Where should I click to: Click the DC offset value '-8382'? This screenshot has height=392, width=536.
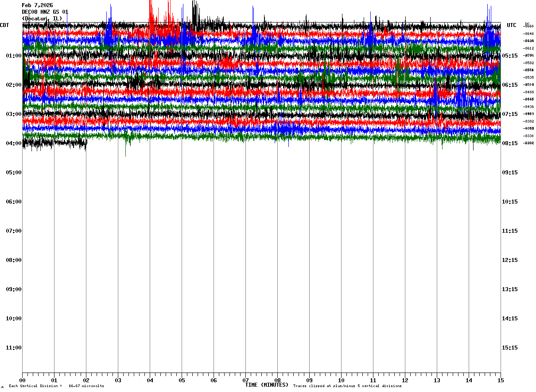click(x=529, y=121)
